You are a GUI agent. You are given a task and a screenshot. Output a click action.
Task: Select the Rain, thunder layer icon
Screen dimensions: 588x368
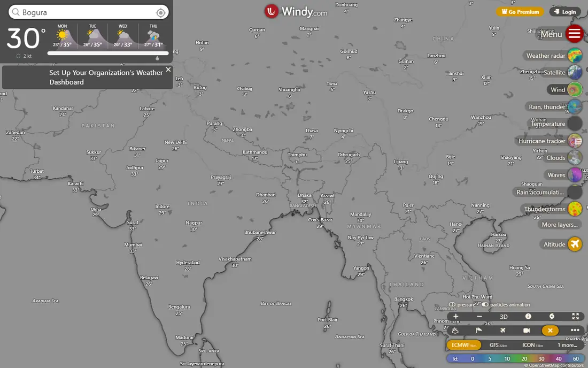pyautogui.click(x=575, y=106)
